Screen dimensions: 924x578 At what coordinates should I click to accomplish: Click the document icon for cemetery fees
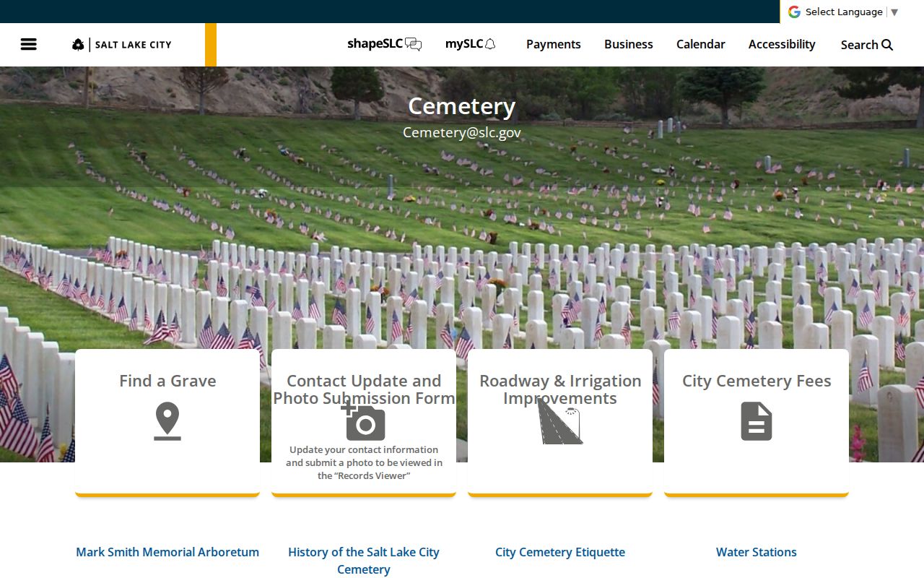tap(757, 421)
